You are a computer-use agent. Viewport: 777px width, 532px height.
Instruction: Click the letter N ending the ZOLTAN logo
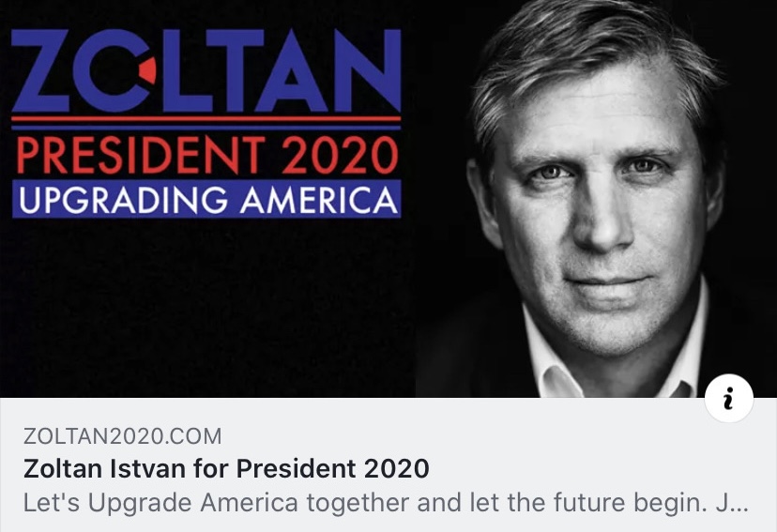tap(369, 71)
